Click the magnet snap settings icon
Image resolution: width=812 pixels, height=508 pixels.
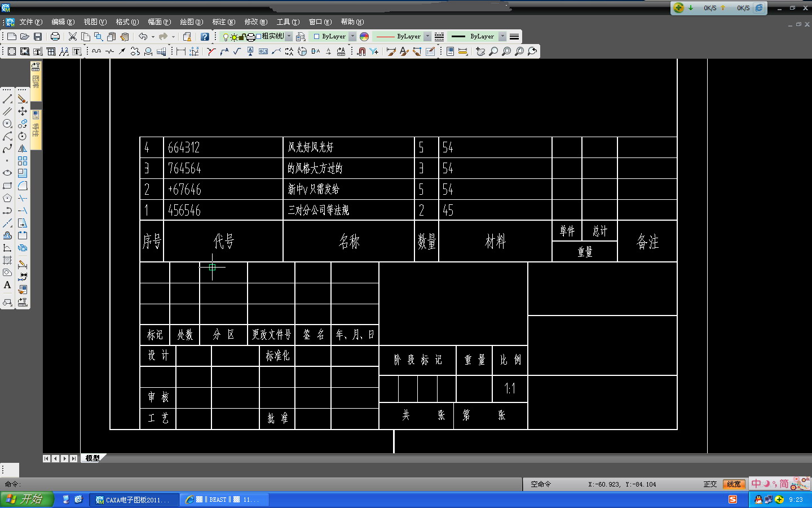pos(361,51)
